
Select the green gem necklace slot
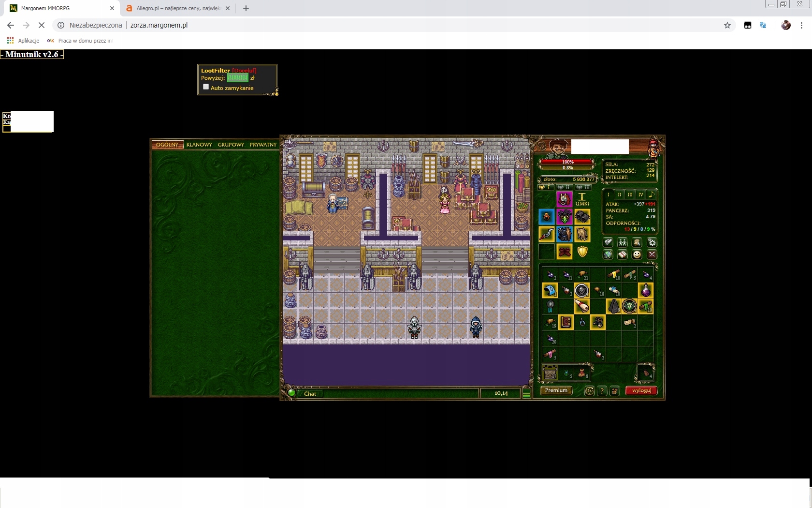564,217
